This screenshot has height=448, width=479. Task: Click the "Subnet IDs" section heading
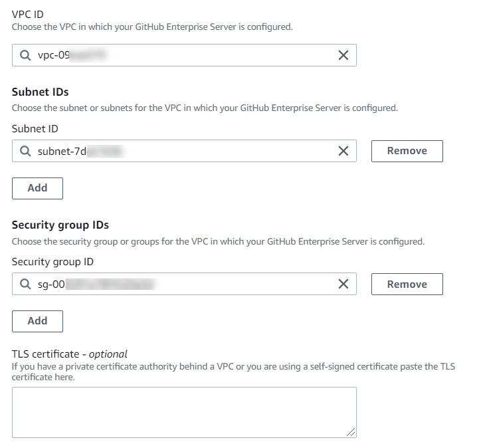40,92
